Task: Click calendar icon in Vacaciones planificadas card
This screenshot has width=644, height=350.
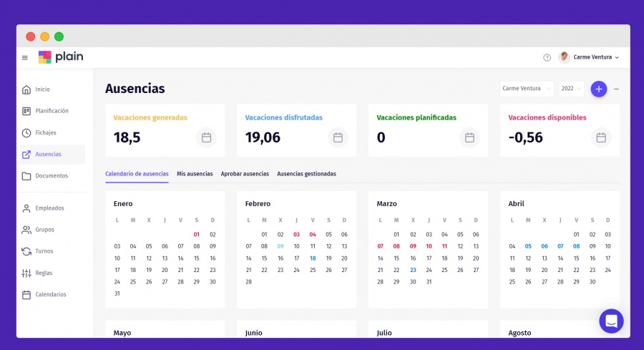Action: pos(469,137)
